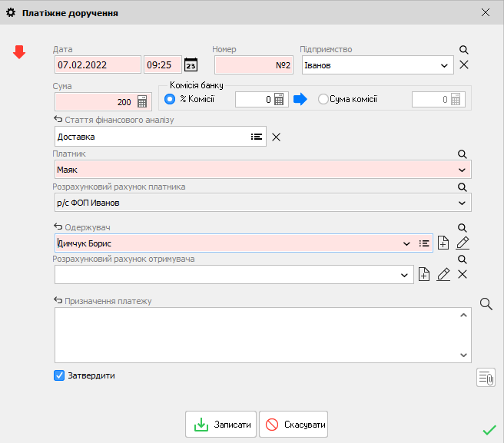Click the blue arrow in Комісія банку

tap(300, 99)
